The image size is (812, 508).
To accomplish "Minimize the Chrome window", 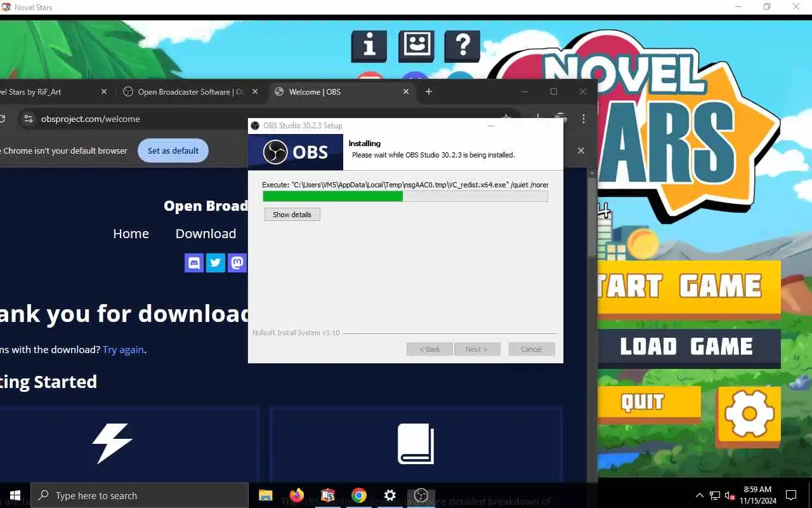I will click(525, 91).
